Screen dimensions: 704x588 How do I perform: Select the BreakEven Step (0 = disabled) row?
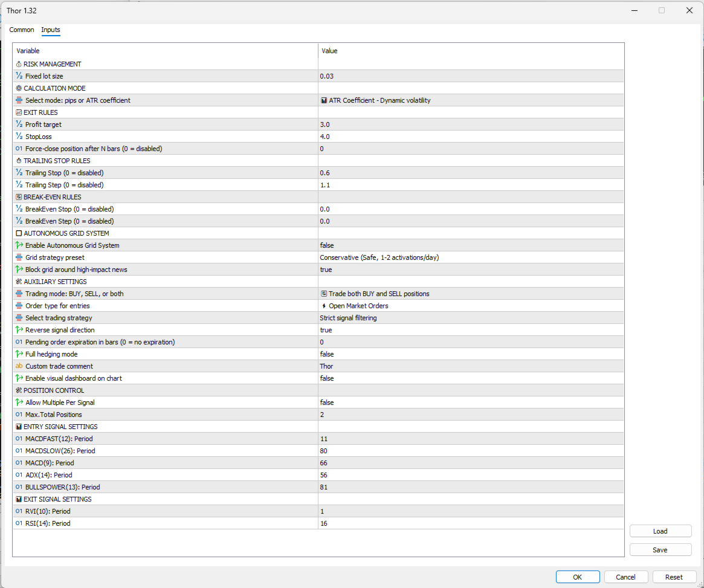(x=318, y=221)
